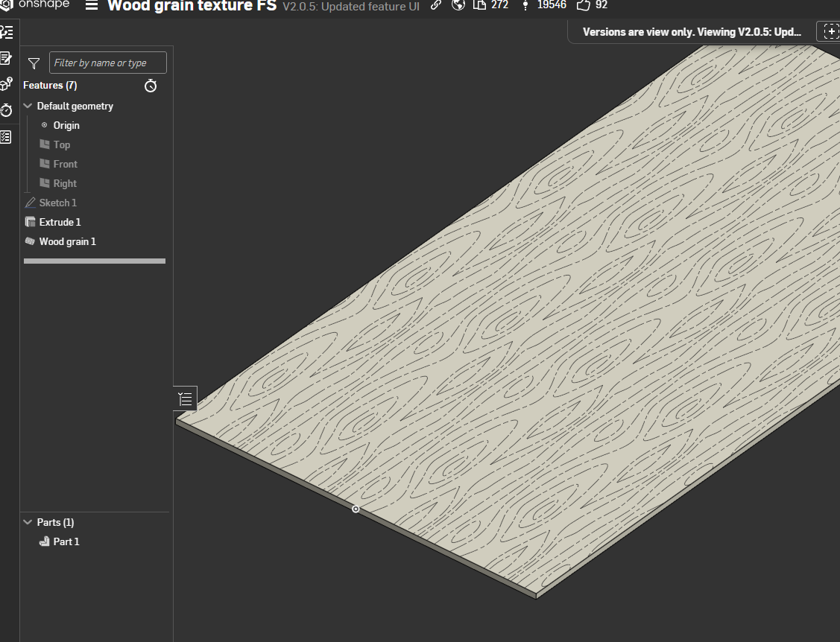
Task: Select Wood grain 1 feature
Action: click(68, 241)
